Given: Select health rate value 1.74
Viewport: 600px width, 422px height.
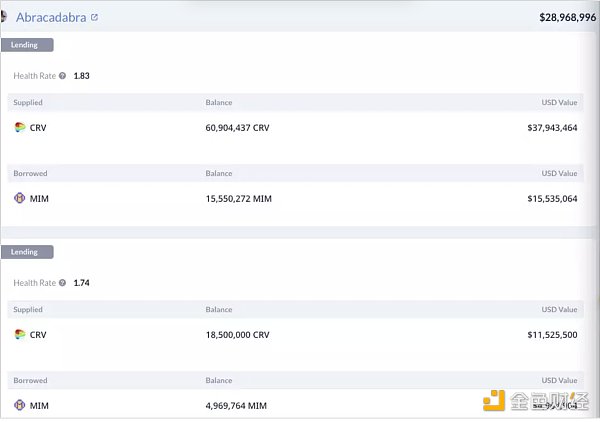Looking at the screenshot, I should click(82, 283).
